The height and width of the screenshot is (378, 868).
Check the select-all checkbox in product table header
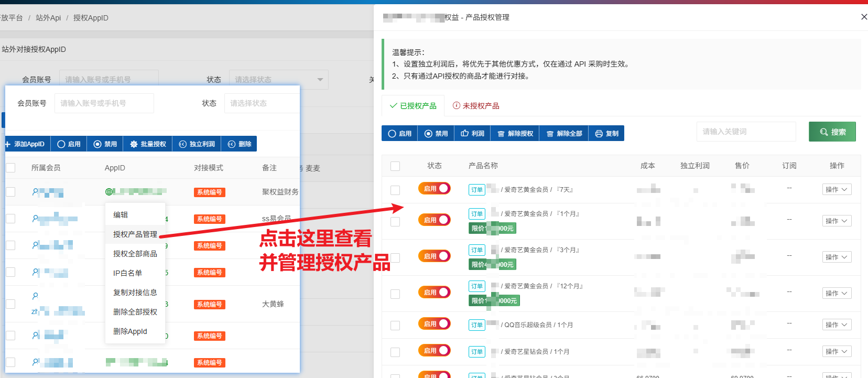(x=395, y=166)
